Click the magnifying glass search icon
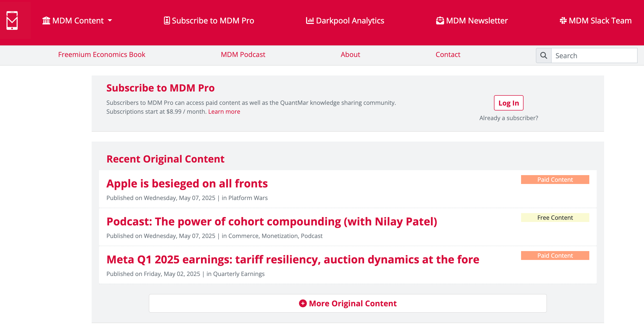644x329 pixels. pos(543,55)
